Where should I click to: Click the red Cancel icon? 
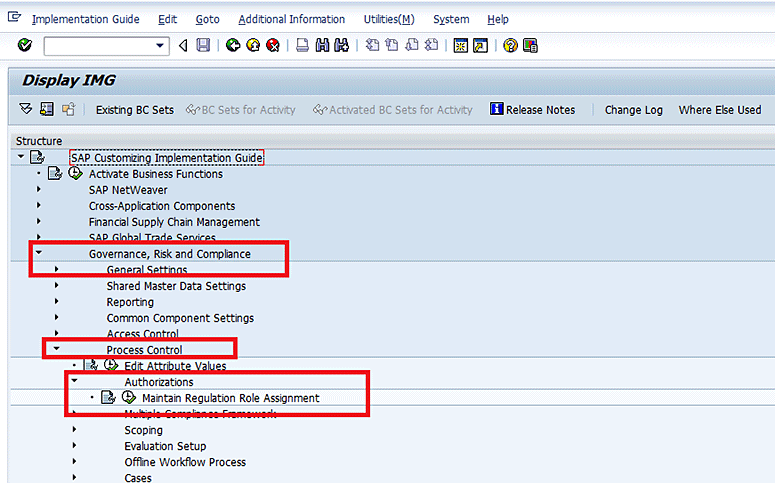pyautogui.click(x=272, y=45)
